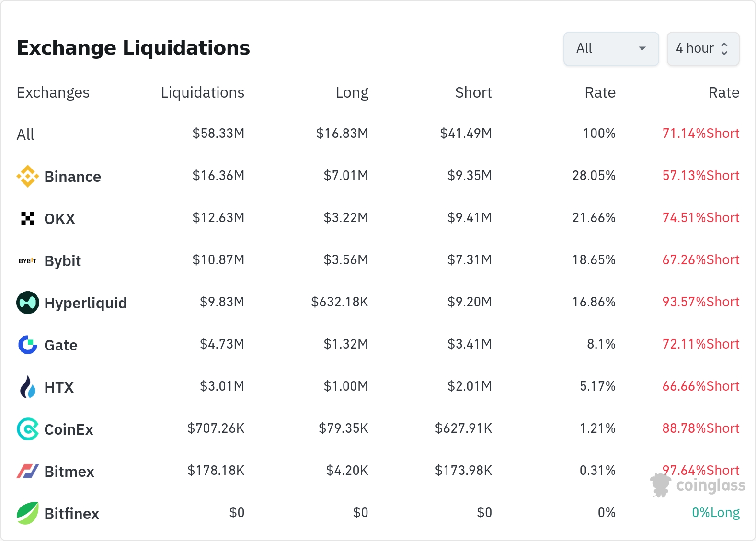Image resolution: width=756 pixels, height=541 pixels.
Task: Click the coinglass watermark logo
Action: tap(698, 485)
